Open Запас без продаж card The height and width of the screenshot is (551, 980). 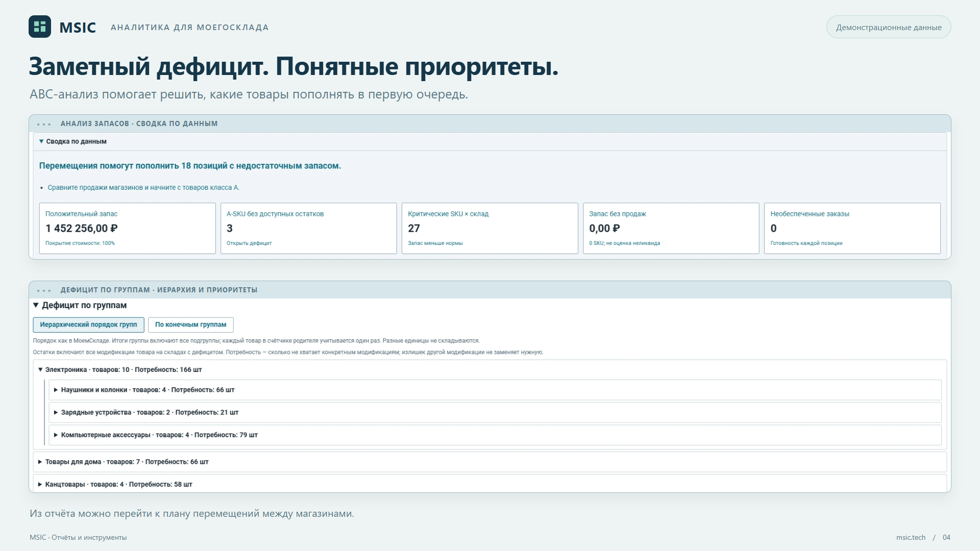click(671, 228)
